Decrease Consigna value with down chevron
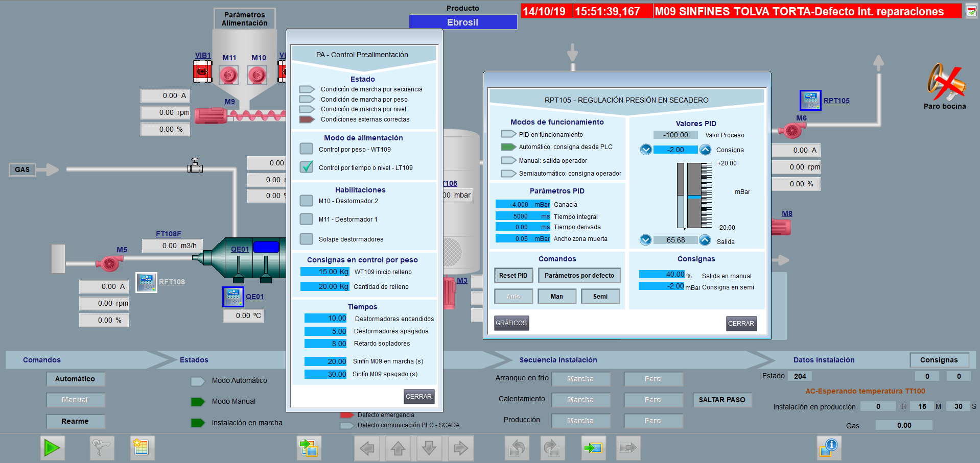The height and width of the screenshot is (463, 980). pyautogui.click(x=646, y=150)
